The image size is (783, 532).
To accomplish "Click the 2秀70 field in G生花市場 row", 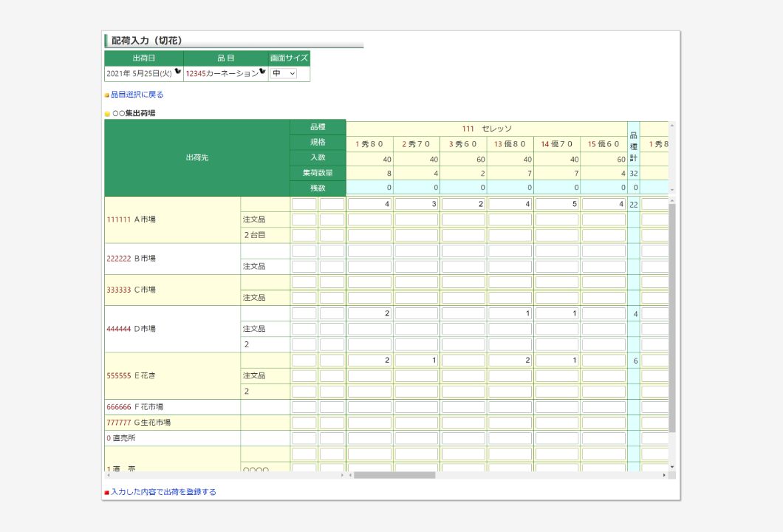I will pyautogui.click(x=417, y=423).
